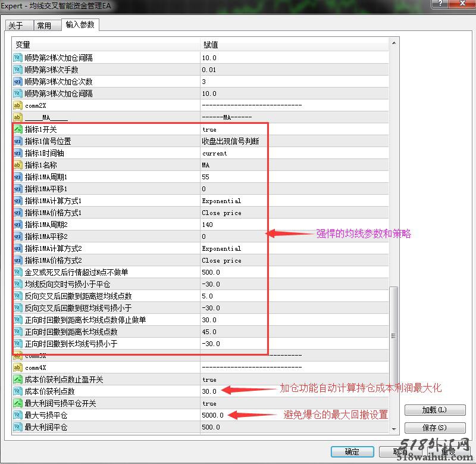Image resolution: width=476 pixels, height=464 pixels.
Task: Click the integer icon beside 指标1时间轴
Action: pos(18,153)
